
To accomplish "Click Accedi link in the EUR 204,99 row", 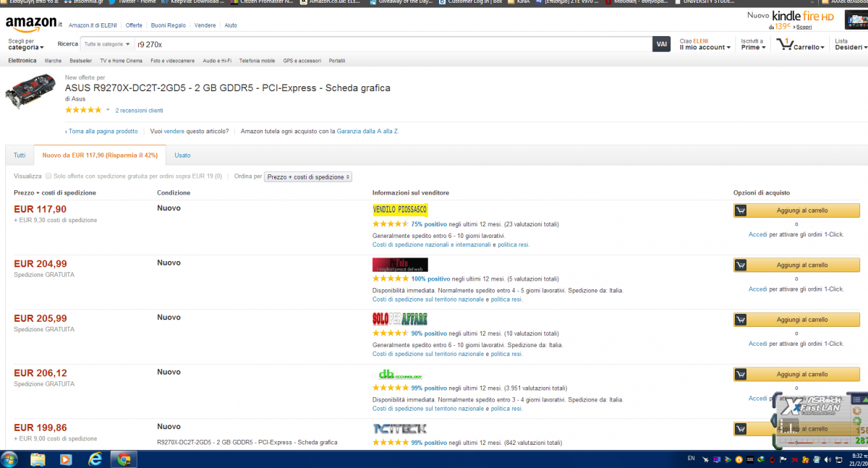I will (757, 289).
